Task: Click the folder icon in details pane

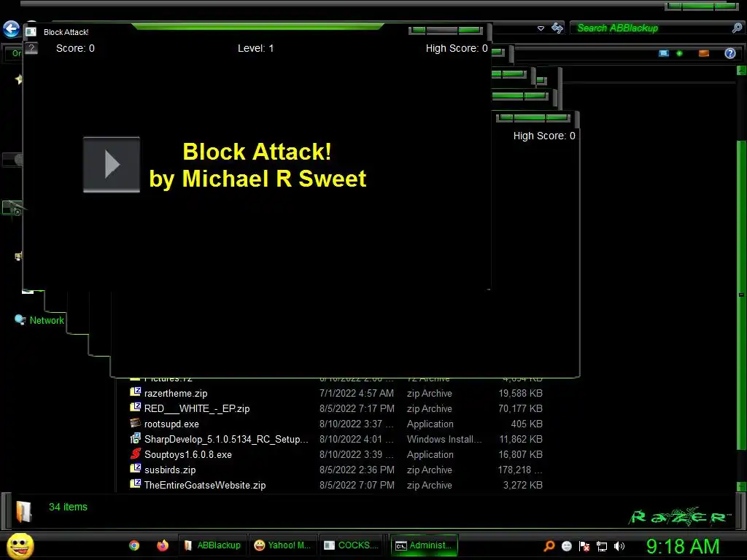Action: pyautogui.click(x=24, y=511)
